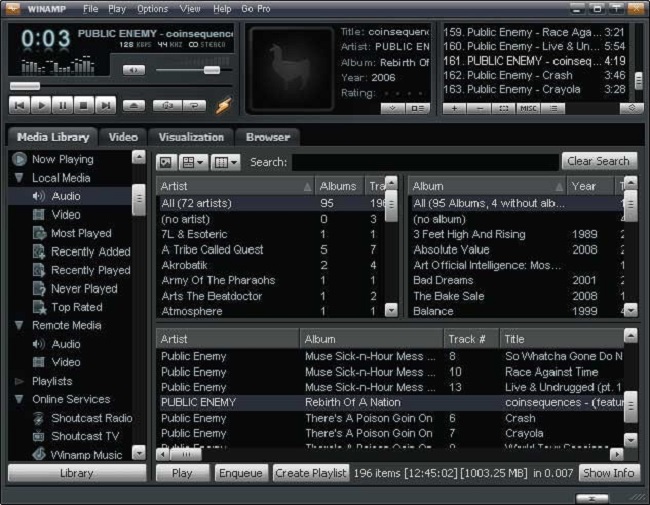Stop playback
This screenshot has height=505, width=650.
click(x=84, y=105)
